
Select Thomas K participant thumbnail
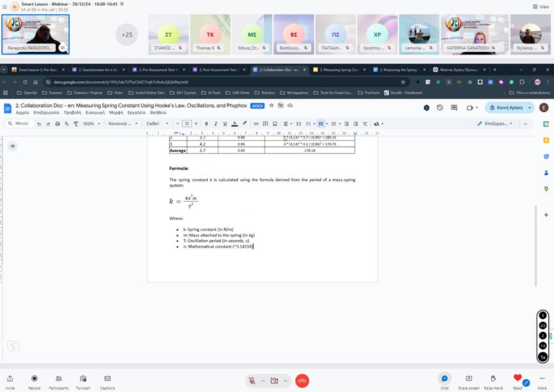pos(206,35)
